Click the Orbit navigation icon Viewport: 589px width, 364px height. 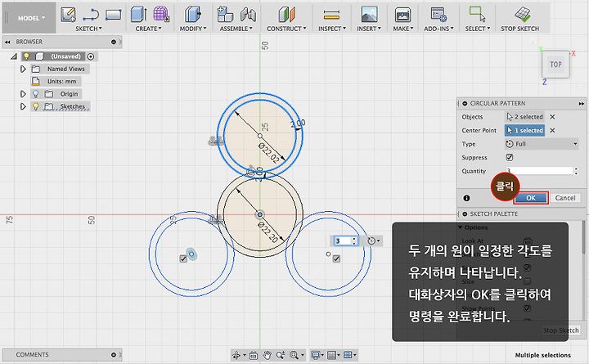click(236, 355)
